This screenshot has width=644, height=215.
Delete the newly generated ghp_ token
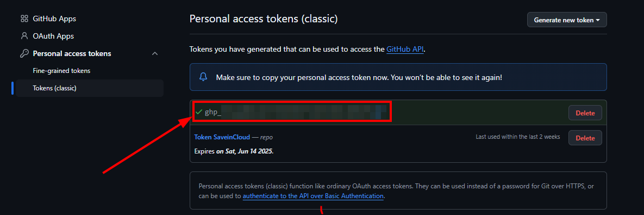pos(585,113)
